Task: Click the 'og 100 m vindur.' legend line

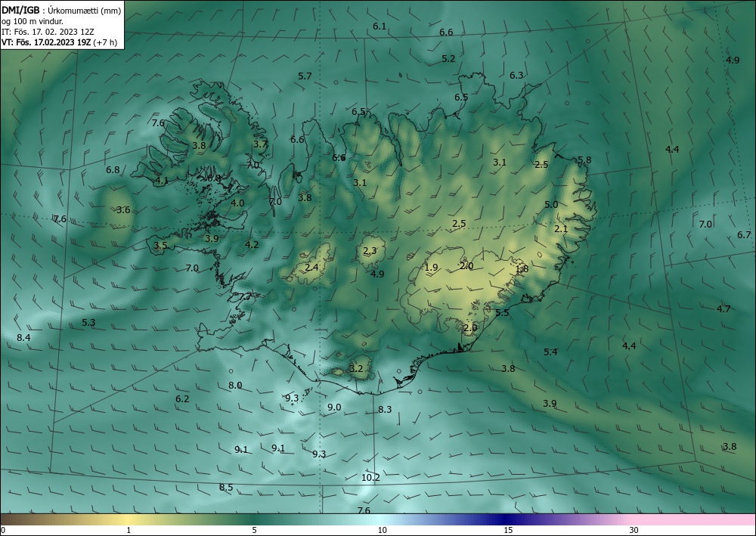Action: [33, 20]
